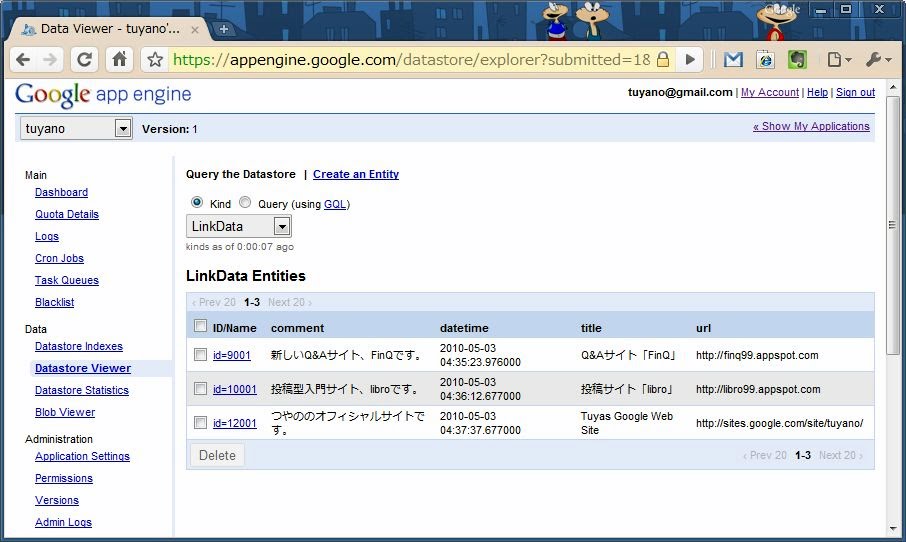Check the box for entity id=9001
Screen dimensions: 906x542
coord(200,355)
